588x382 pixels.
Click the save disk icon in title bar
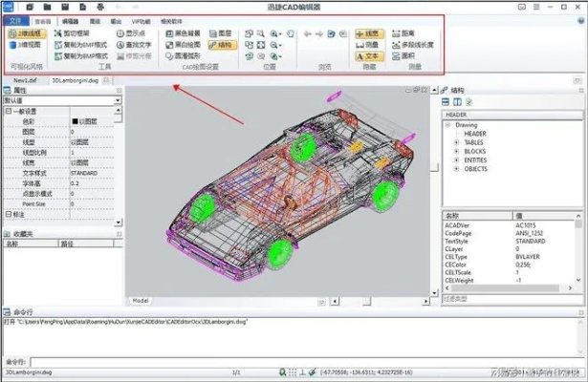tap(65, 7)
